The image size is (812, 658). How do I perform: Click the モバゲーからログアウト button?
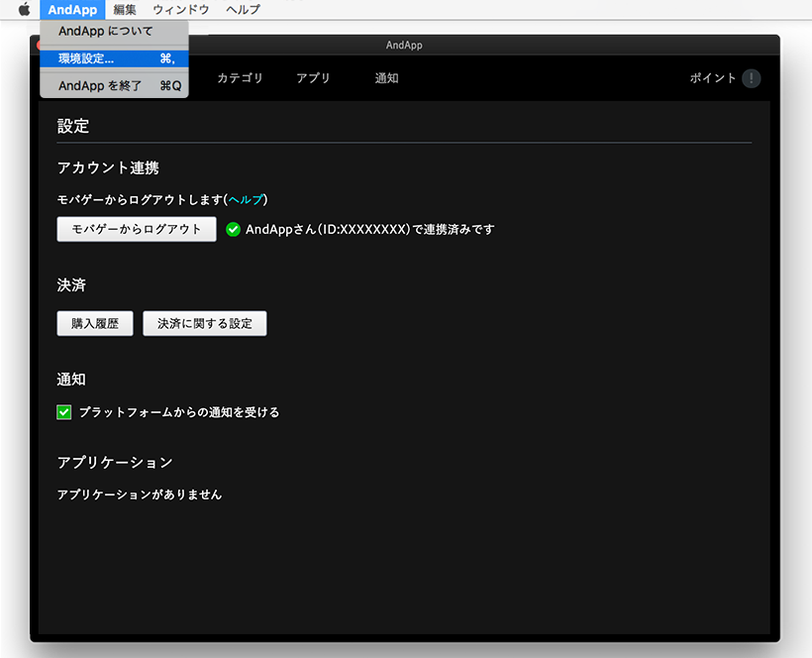[137, 229]
